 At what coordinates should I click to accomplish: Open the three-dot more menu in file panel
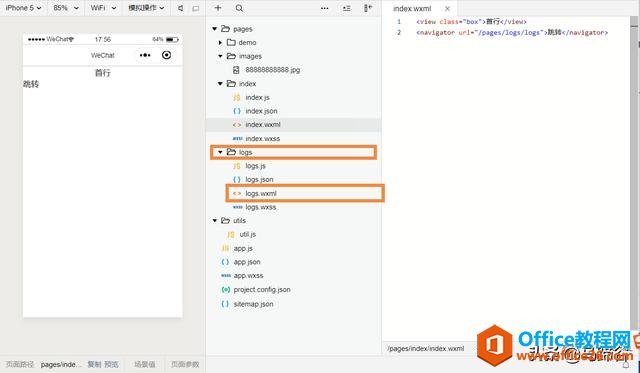tap(324, 8)
